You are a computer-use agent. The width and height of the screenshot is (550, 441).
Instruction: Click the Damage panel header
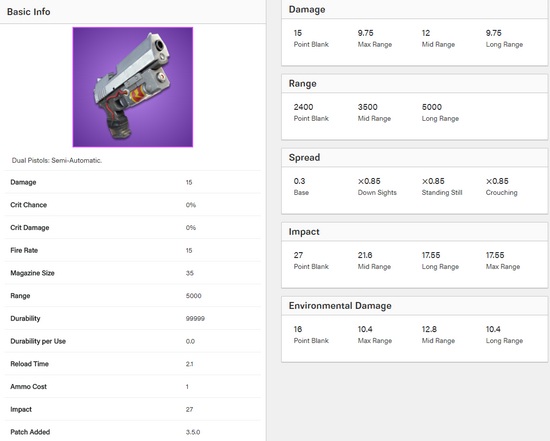pos(307,9)
